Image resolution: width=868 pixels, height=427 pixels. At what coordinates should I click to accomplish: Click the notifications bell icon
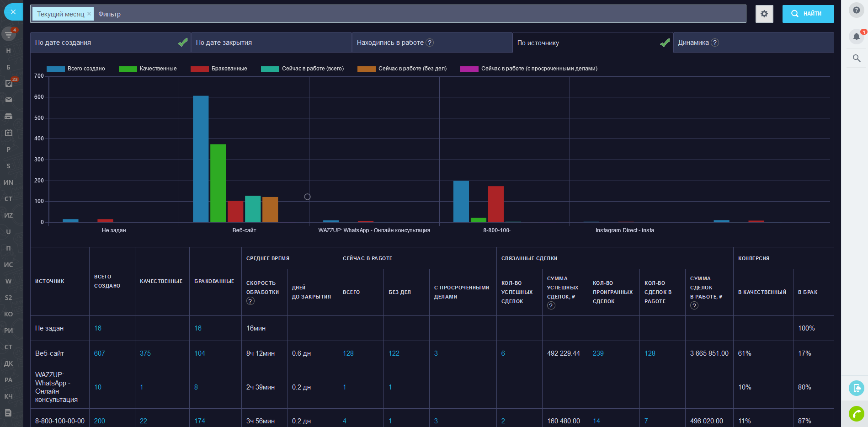click(856, 37)
